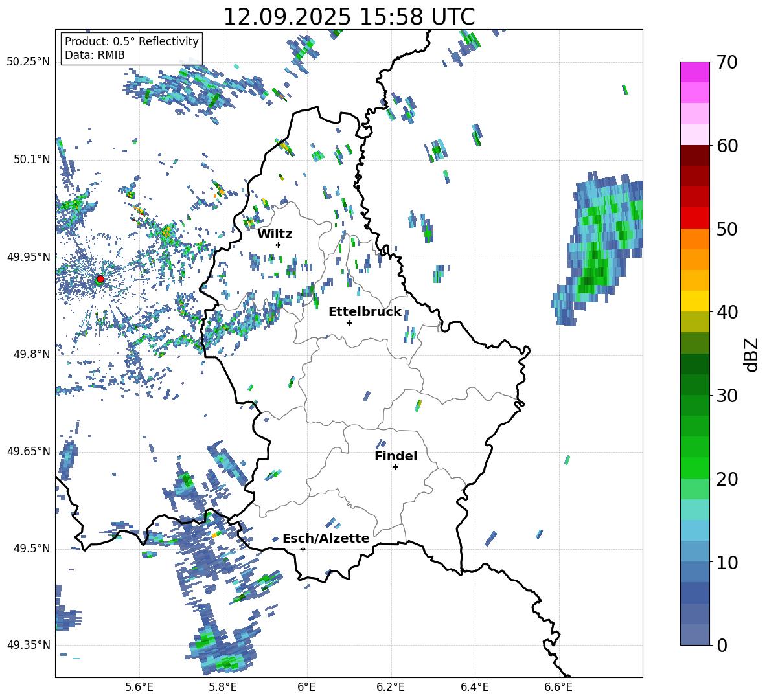Click the 0 value on colorbar
Viewport: 767px width, 700px height.
tap(722, 646)
